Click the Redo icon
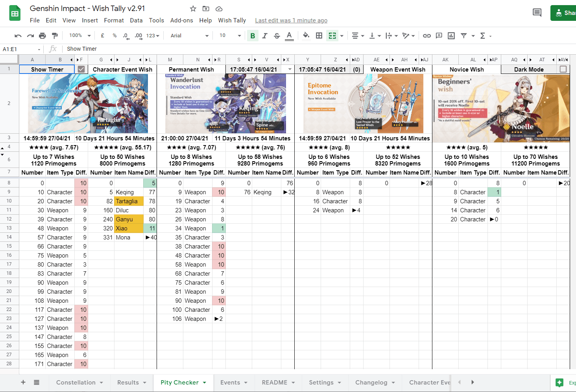The height and width of the screenshot is (392, 576). 30,36
